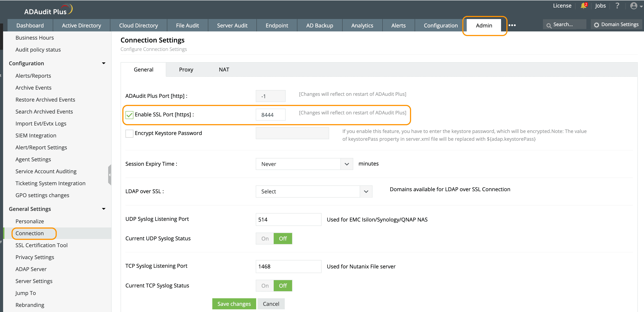Switch to the NAT tab
Screen dimensions: 644x312
pyautogui.click(x=224, y=70)
